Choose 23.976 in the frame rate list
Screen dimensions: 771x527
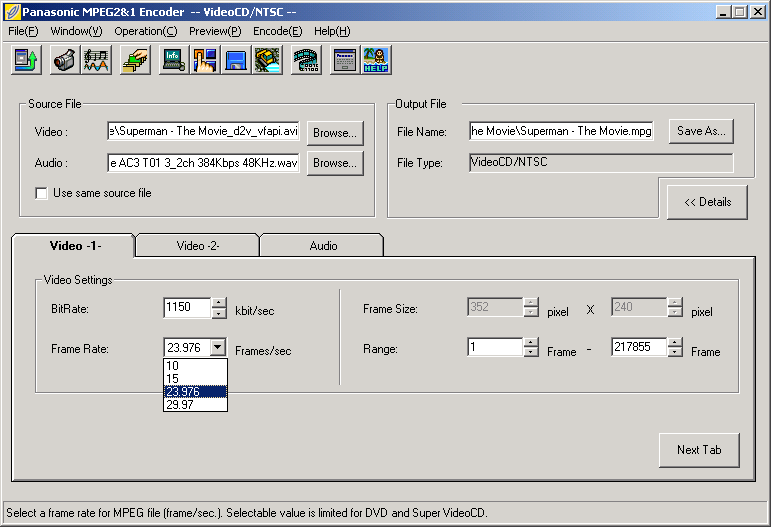pos(195,392)
